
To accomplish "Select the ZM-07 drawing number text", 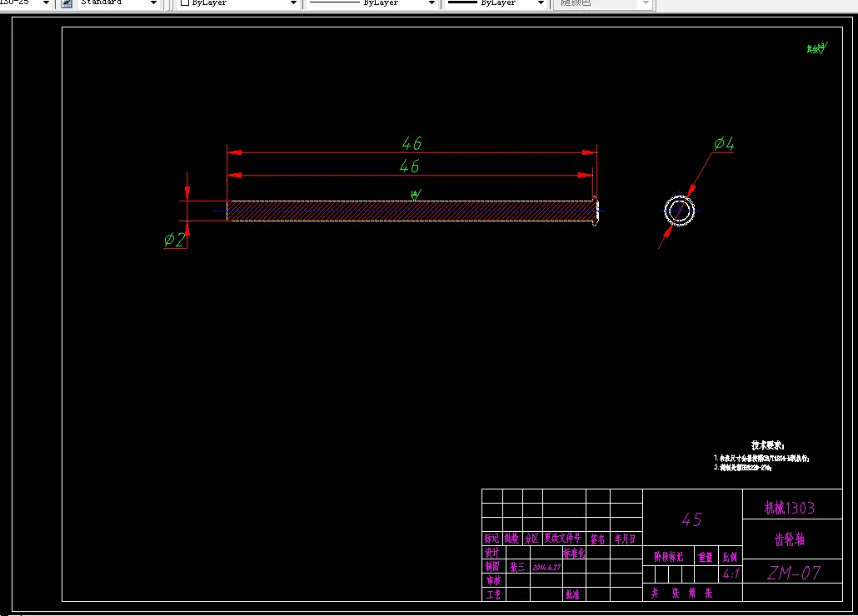I will 794,573.
